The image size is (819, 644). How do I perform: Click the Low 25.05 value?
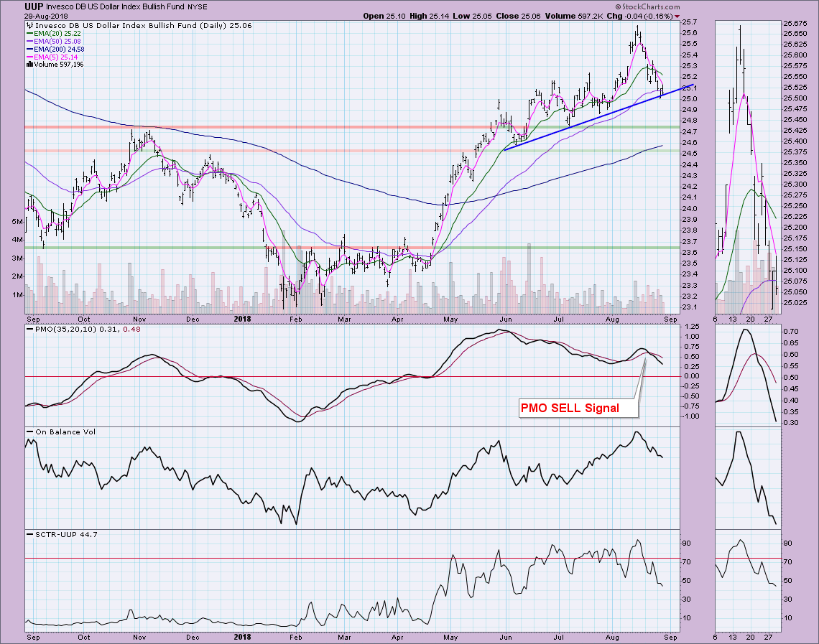pyautogui.click(x=472, y=17)
